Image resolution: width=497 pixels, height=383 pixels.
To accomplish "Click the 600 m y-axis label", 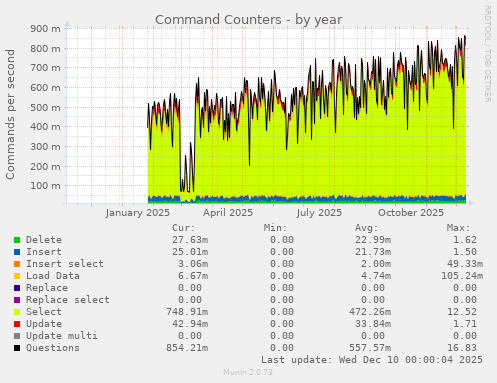I will click(46, 87).
